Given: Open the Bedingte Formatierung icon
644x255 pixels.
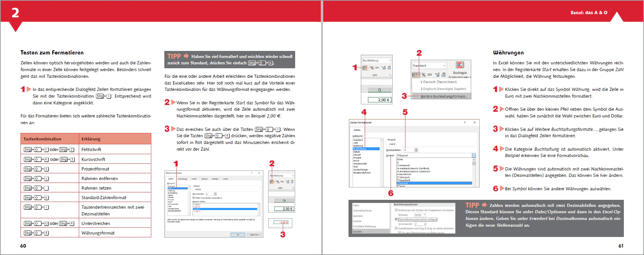Looking at the screenshot, I should (x=460, y=65).
